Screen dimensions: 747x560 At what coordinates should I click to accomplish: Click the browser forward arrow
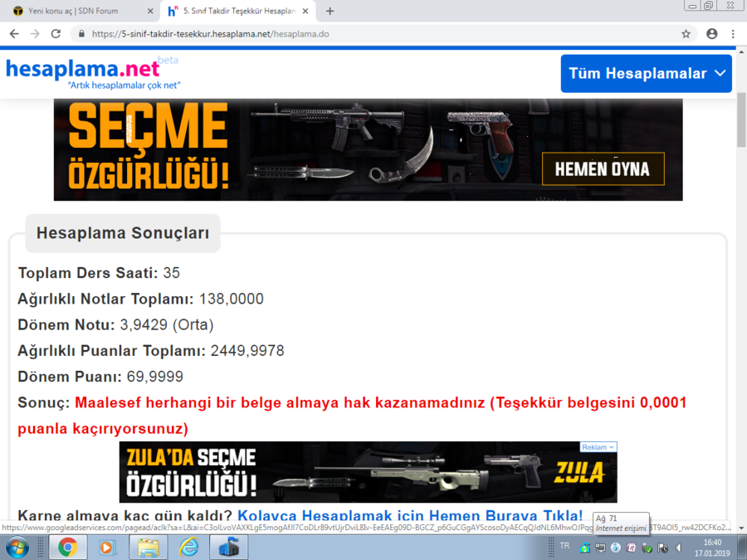pyautogui.click(x=35, y=34)
